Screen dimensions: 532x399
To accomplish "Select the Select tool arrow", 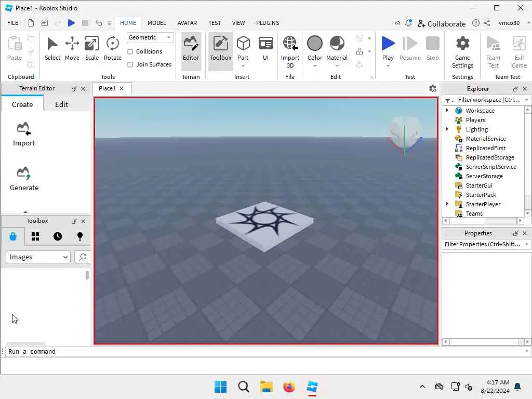I will pyautogui.click(x=52, y=48).
